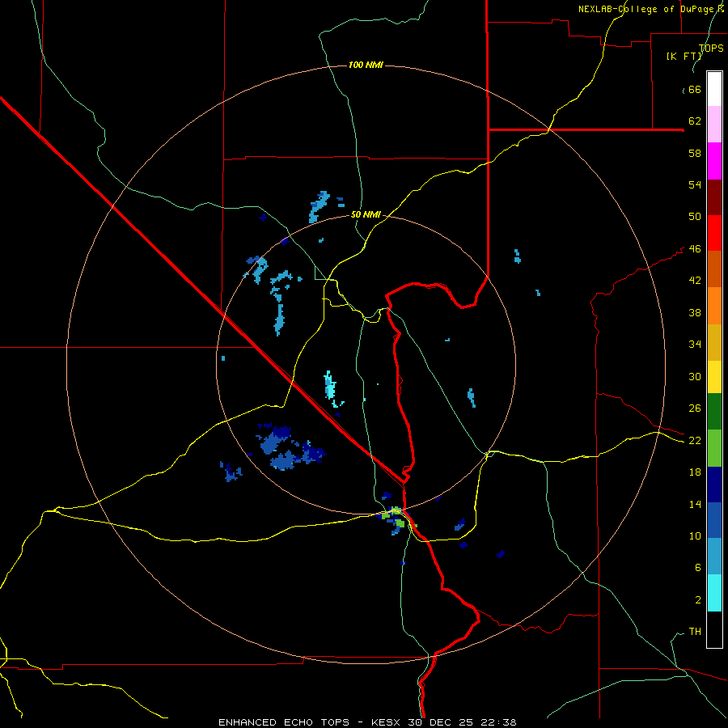The width and height of the screenshot is (728, 728).
Task: Click the light pink 62 kft legend swatch
Action: click(714, 124)
